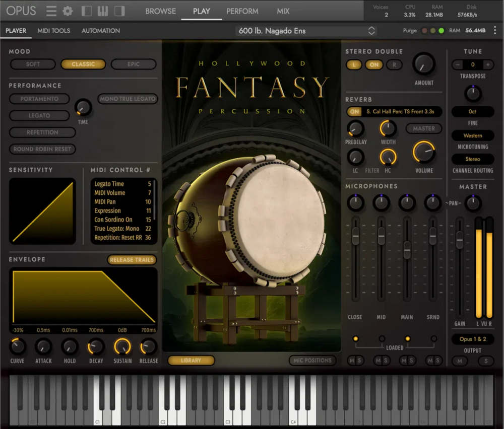Open the settings gear icon
Viewport: 504px width, 429px height.
coord(68,11)
